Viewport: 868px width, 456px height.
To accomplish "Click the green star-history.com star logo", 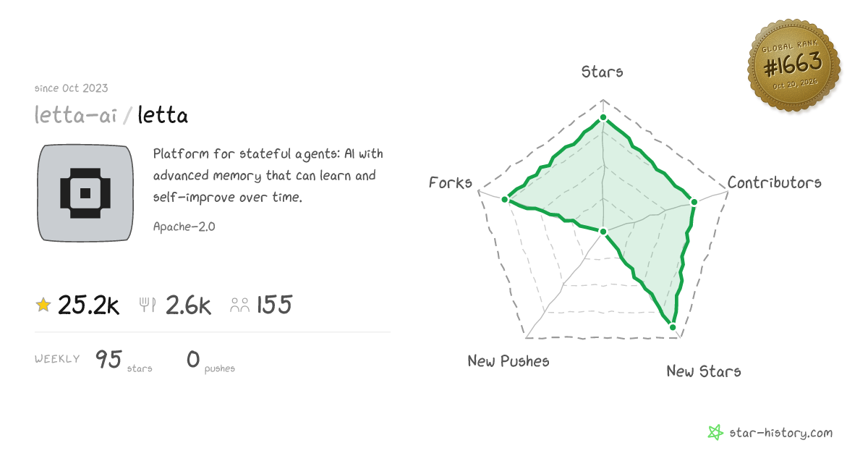I will pos(715,433).
